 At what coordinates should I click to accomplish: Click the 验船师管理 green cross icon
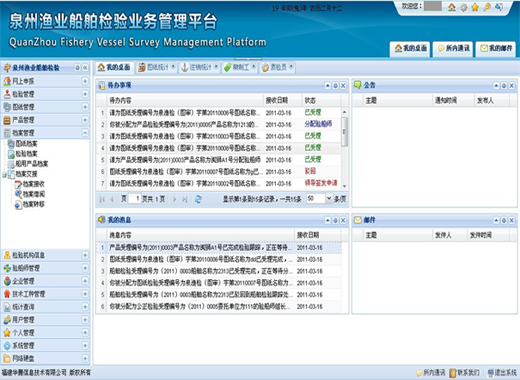click(7, 268)
